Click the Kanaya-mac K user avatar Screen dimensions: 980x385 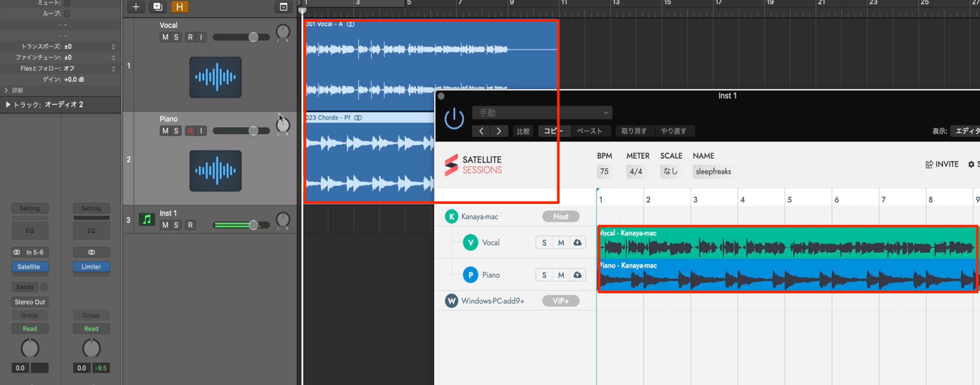[x=452, y=217]
